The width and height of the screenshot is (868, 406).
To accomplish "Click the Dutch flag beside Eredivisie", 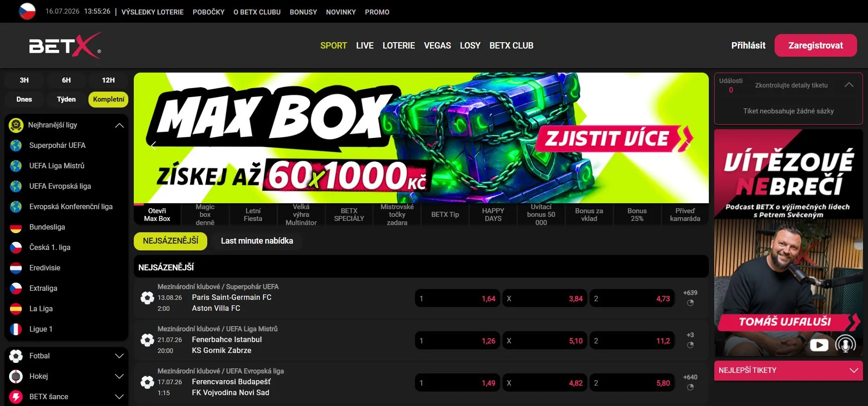I will click(16, 268).
